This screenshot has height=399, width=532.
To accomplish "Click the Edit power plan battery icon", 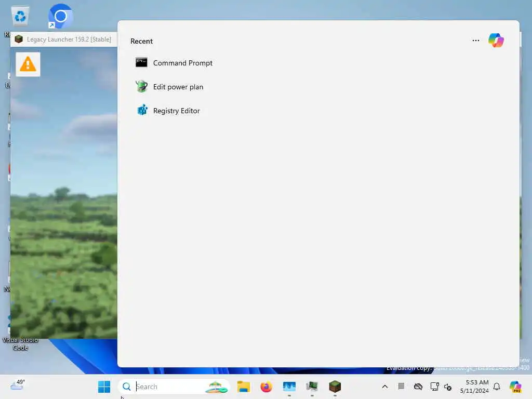I will coord(141,87).
